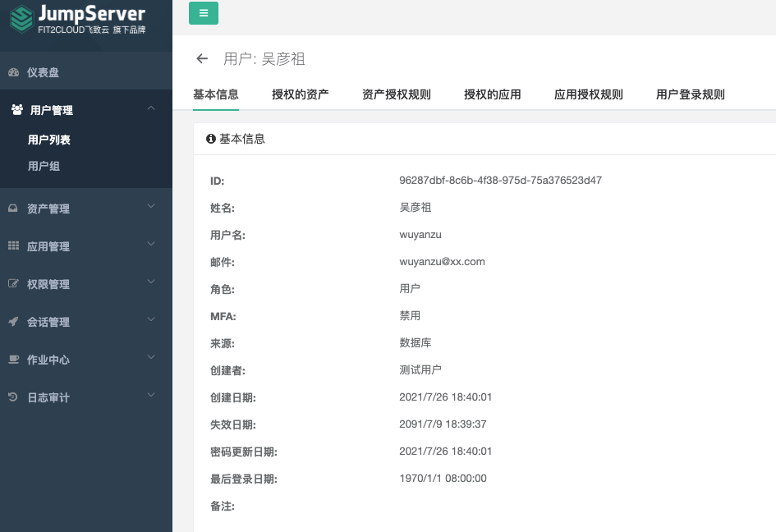Click the asset management inbox icon

pyautogui.click(x=13, y=209)
